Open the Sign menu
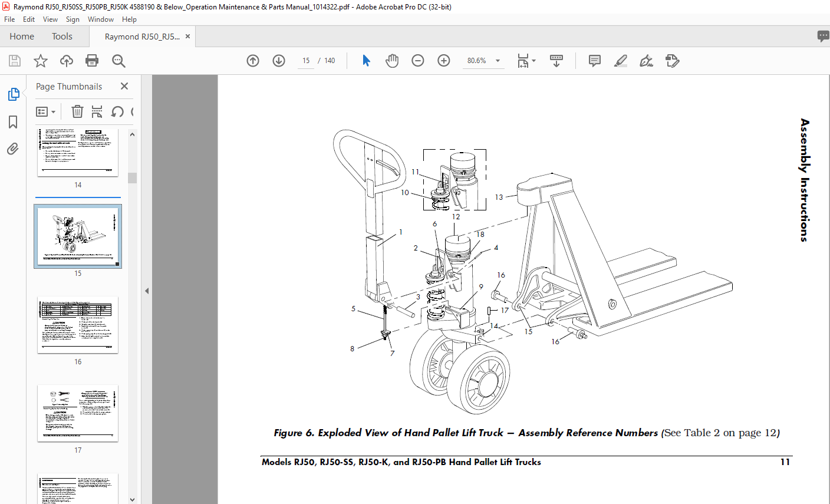The height and width of the screenshot is (504, 830). (x=73, y=19)
